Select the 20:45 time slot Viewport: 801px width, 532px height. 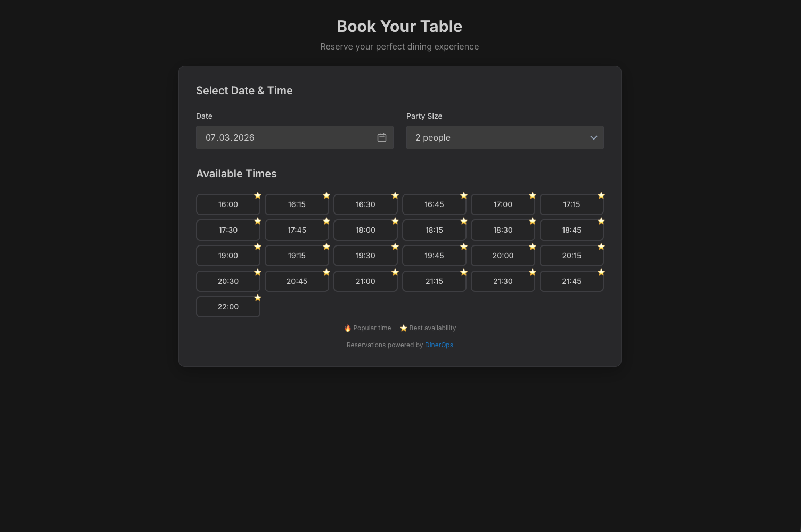click(297, 281)
